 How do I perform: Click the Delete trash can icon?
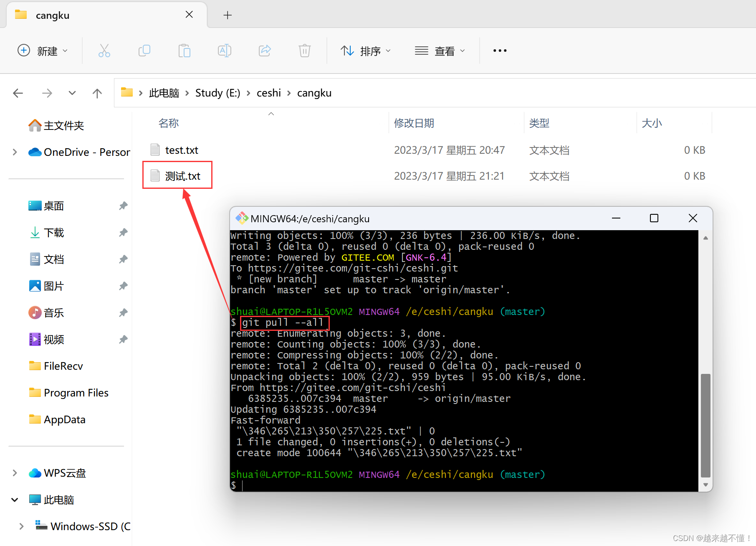305,51
